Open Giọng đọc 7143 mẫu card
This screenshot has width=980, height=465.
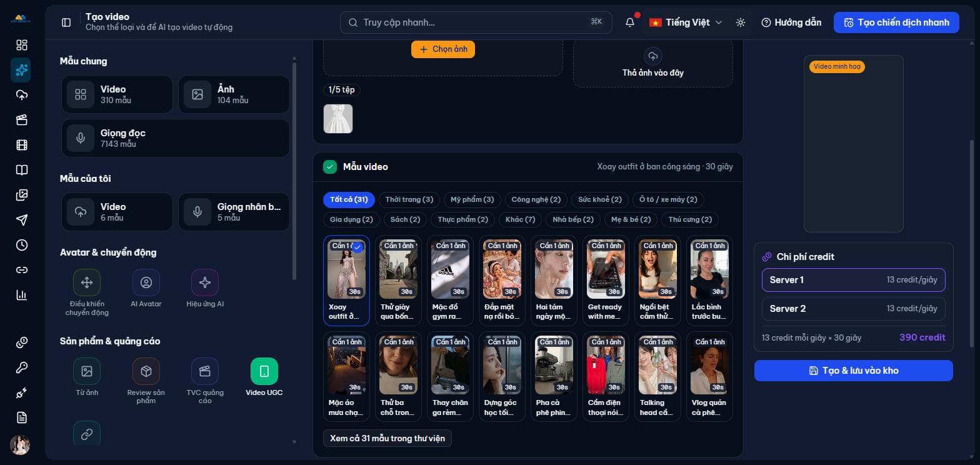point(176,138)
